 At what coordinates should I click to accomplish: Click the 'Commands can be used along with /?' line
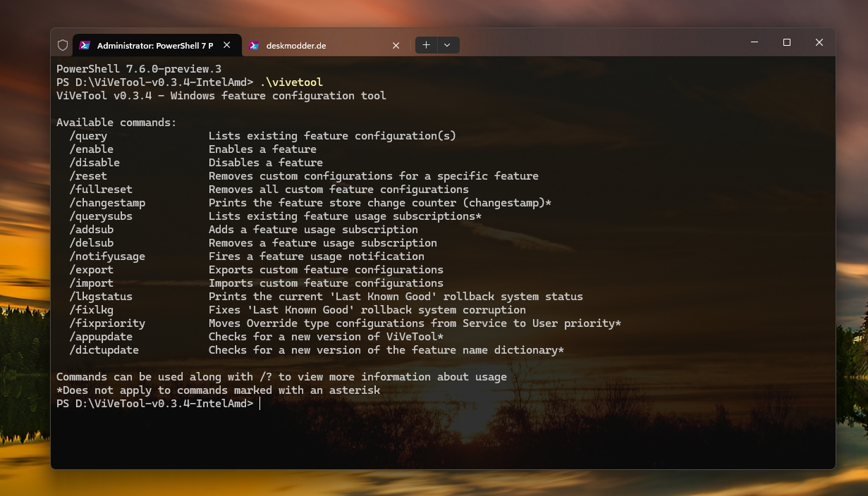(281, 377)
